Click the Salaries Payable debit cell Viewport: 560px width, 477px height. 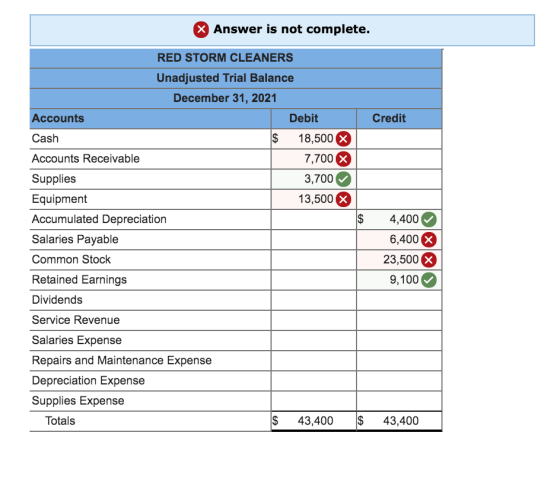[314, 240]
